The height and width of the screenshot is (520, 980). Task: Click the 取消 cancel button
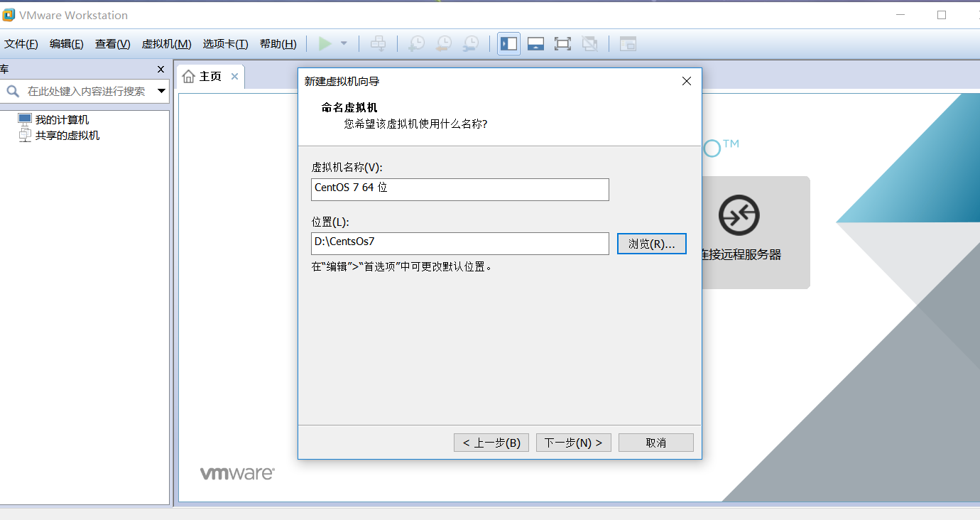(656, 443)
